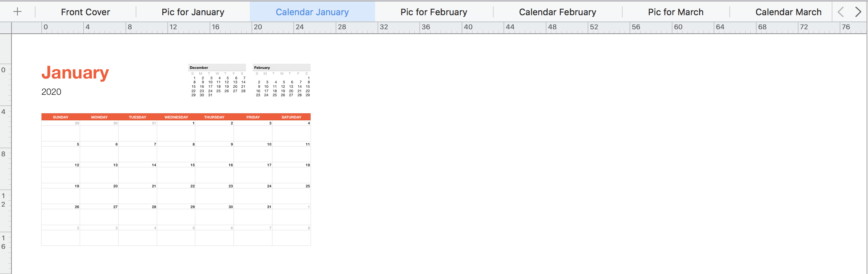Switch to Pic for January tab
The height and width of the screenshot is (274, 868).
pyautogui.click(x=193, y=12)
